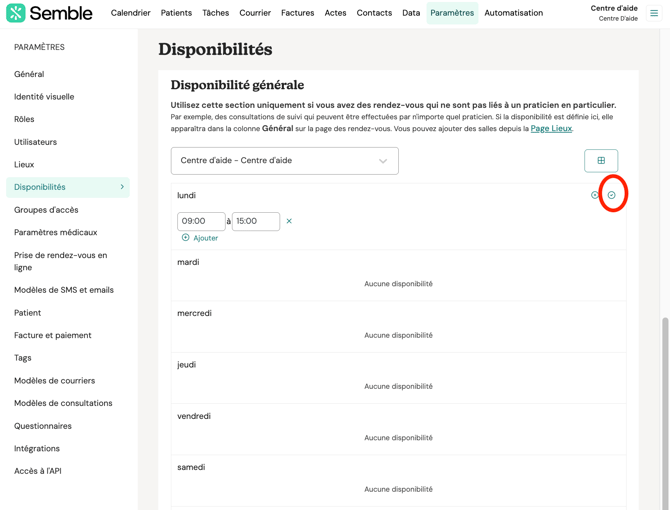Click the grid view button

(x=601, y=160)
